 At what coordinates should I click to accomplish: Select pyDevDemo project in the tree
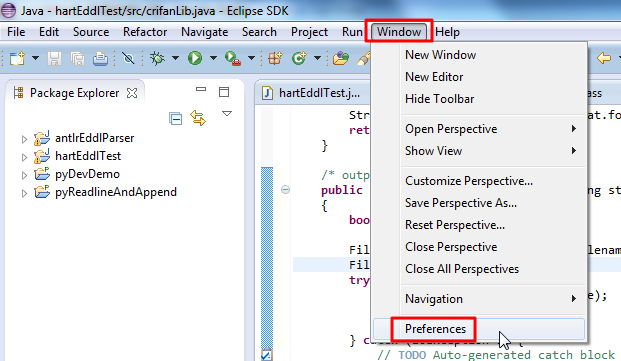87,174
